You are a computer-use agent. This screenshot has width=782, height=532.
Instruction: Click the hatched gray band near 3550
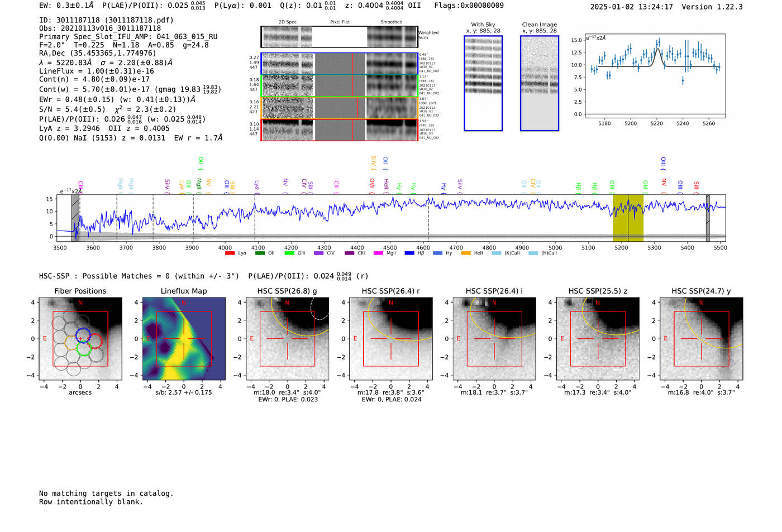(x=75, y=218)
